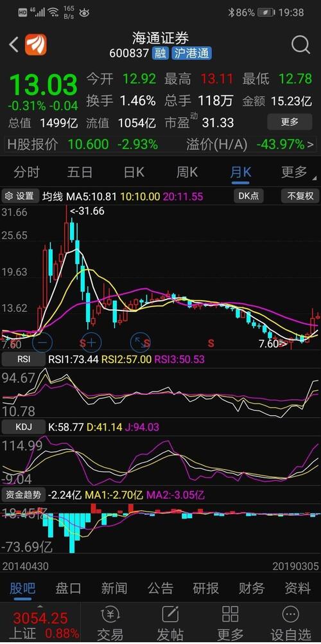Open the 公告 tab
Viewport: 321px width, 644px height.
(x=160, y=589)
